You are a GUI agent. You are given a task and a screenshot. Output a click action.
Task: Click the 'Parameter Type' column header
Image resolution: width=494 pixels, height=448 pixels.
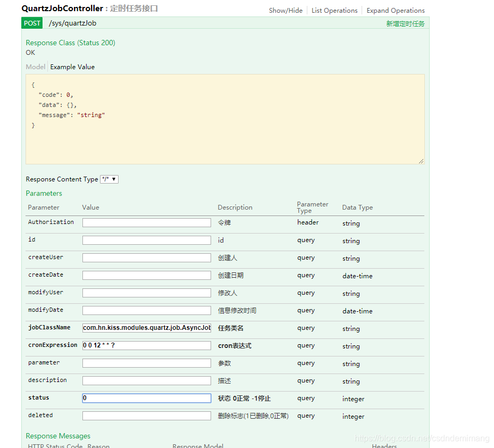(313, 208)
